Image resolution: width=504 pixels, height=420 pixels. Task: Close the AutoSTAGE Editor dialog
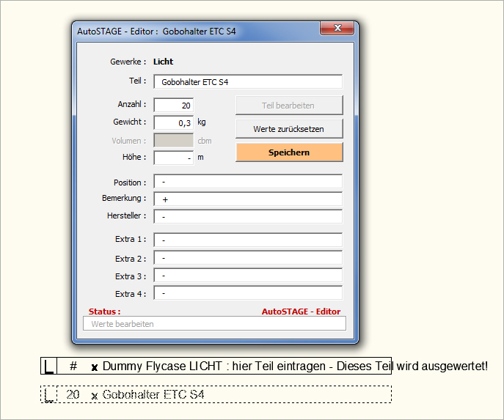(x=337, y=29)
